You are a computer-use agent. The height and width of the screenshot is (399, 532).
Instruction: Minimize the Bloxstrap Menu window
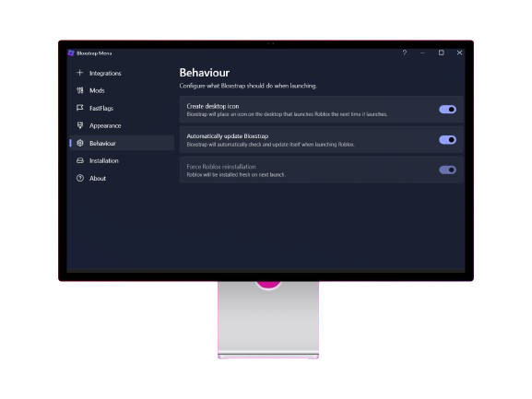(x=422, y=53)
